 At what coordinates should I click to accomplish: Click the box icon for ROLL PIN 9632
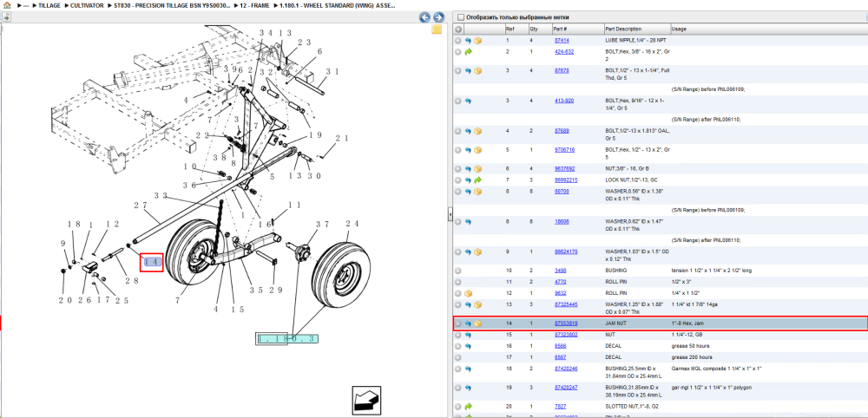[x=468, y=293]
